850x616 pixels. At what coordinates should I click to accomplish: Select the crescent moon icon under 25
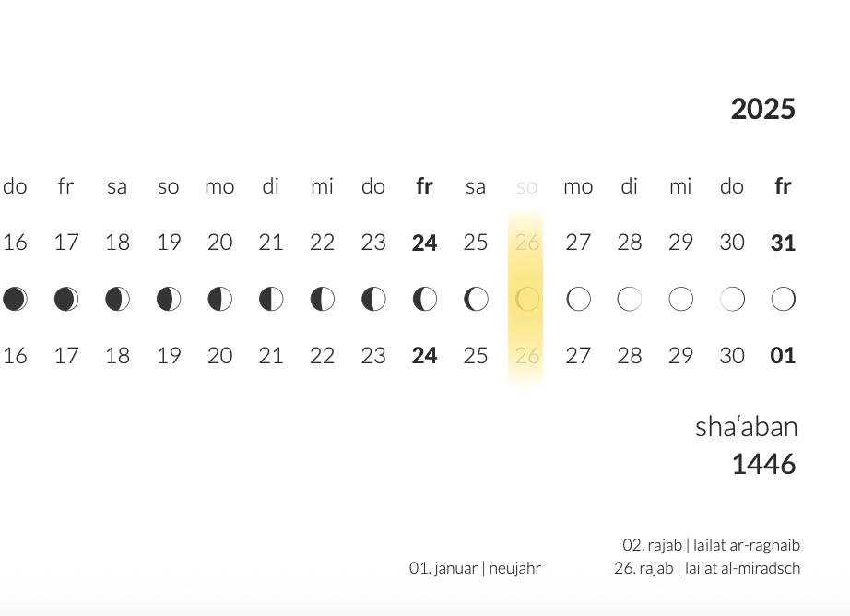tap(476, 299)
